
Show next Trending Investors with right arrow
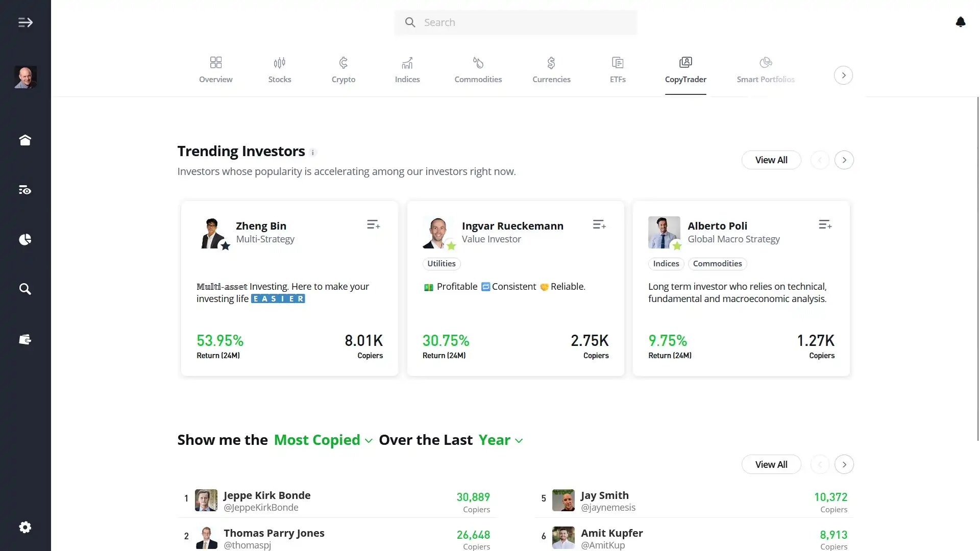point(844,160)
